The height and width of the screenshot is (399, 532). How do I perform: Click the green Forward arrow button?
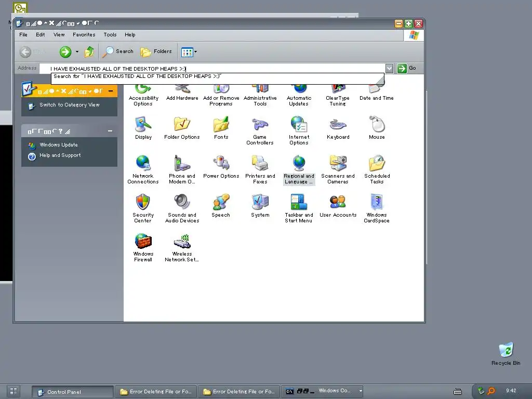65,52
